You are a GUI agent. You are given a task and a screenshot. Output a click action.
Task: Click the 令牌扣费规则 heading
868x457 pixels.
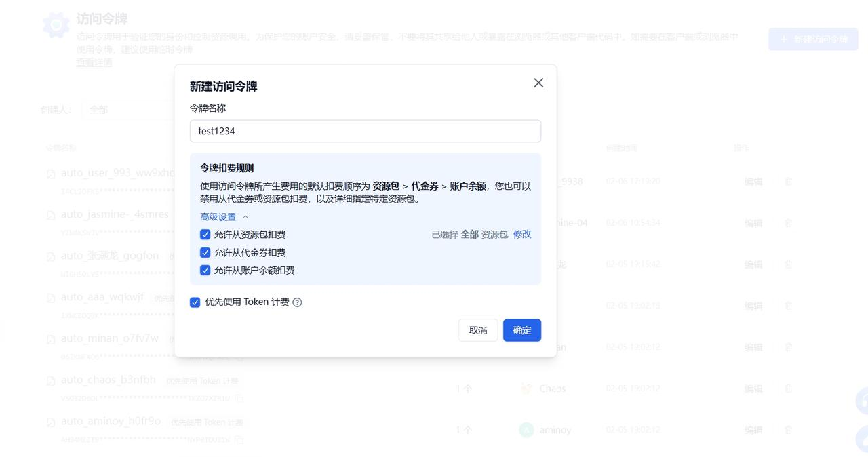coord(226,167)
